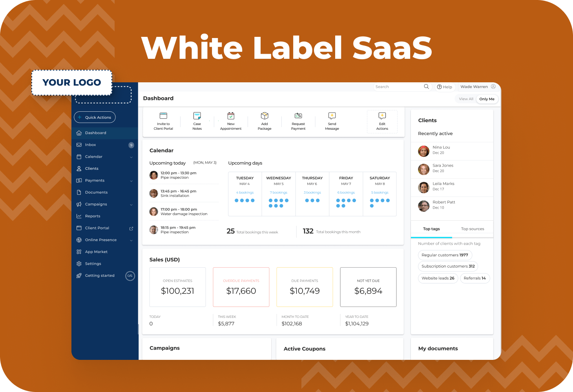573x392 pixels.
Task: Select the Overdue Payments card
Action: point(241,287)
